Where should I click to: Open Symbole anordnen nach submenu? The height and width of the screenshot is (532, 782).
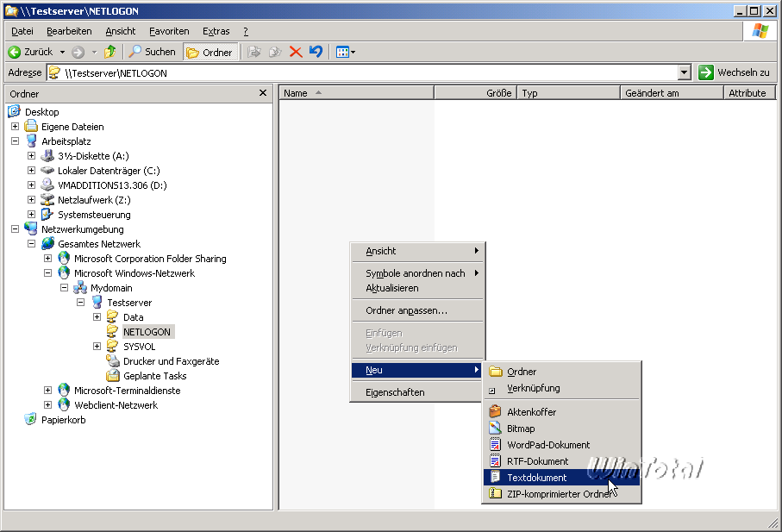[x=417, y=273]
